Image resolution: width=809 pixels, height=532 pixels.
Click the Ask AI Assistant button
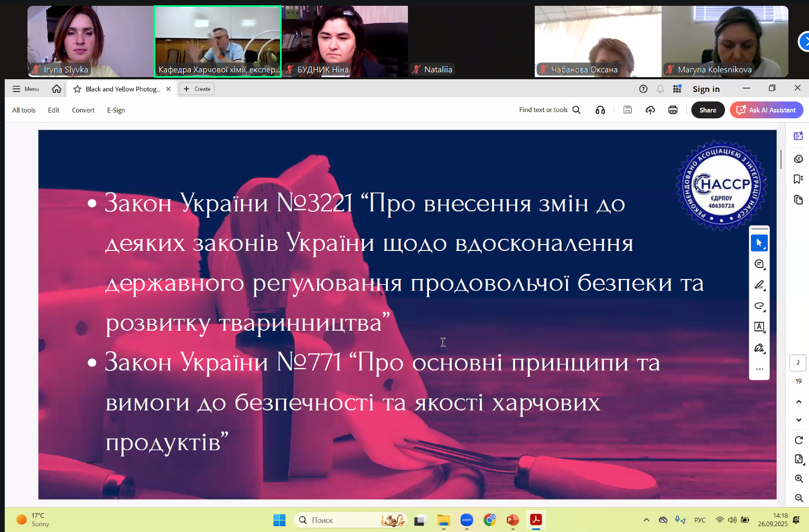pos(766,110)
